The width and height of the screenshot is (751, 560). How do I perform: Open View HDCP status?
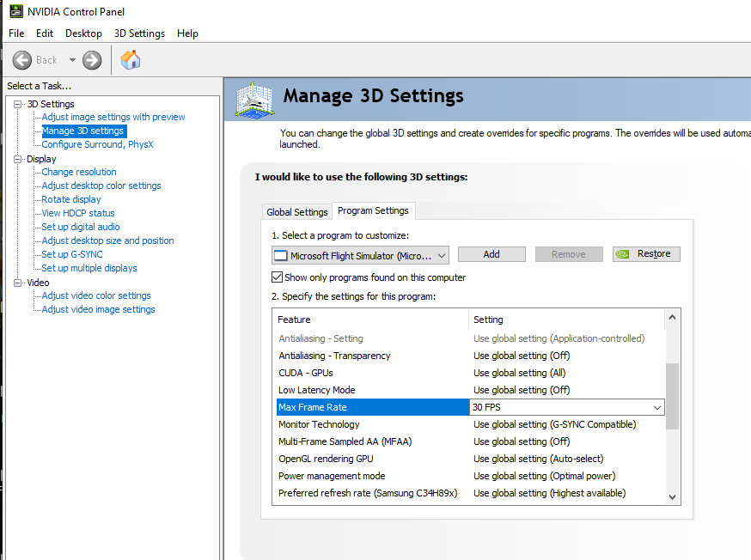(78, 213)
